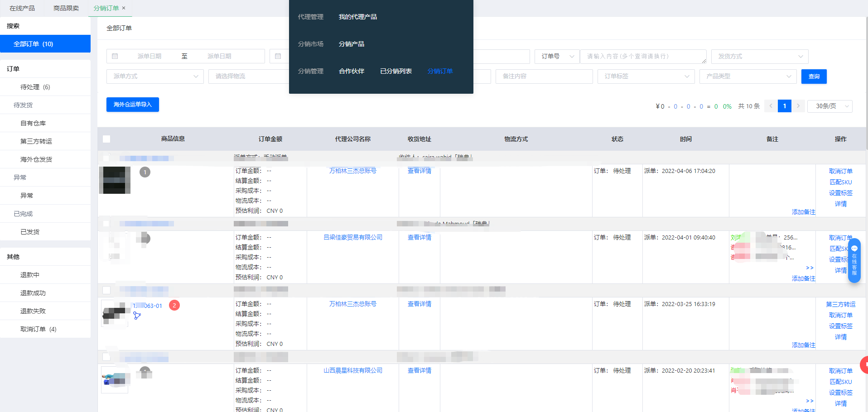Check the third order row checkbox

click(106, 290)
